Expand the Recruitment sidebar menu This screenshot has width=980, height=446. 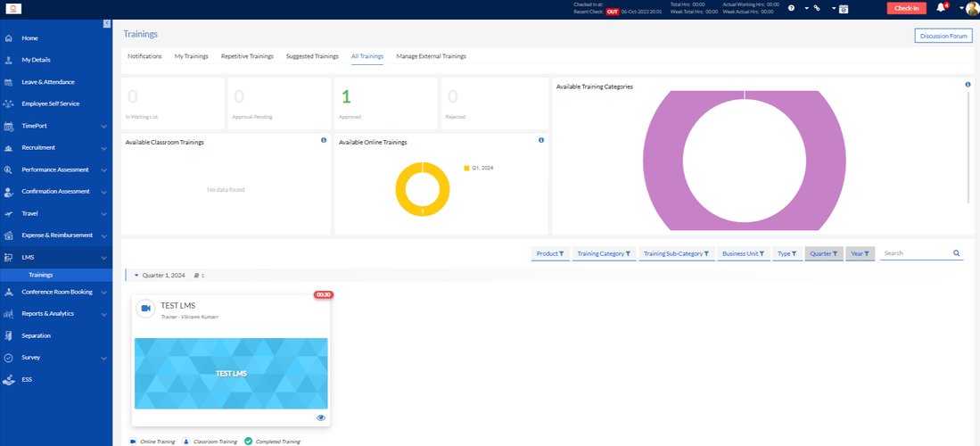click(x=103, y=148)
